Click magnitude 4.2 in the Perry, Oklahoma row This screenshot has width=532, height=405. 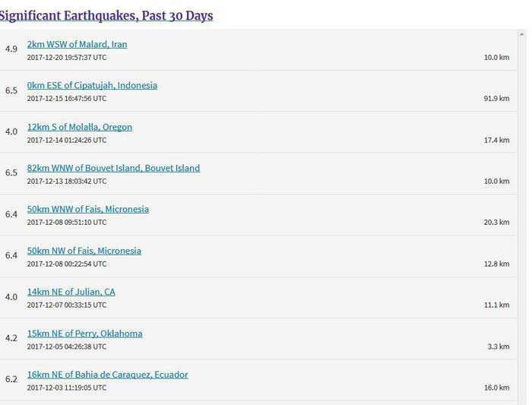click(x=11, y=338)
